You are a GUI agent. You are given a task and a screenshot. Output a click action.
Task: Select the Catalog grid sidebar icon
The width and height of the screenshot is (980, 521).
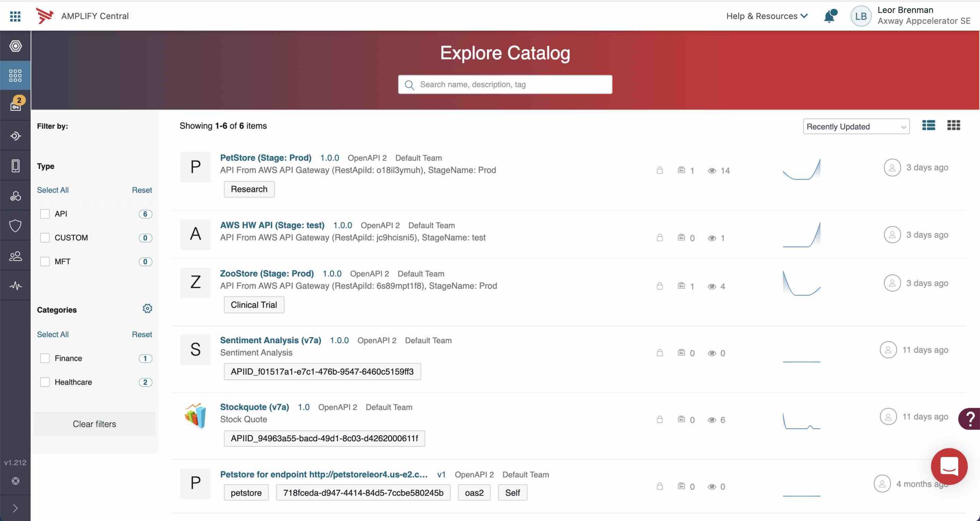[15, 75]
